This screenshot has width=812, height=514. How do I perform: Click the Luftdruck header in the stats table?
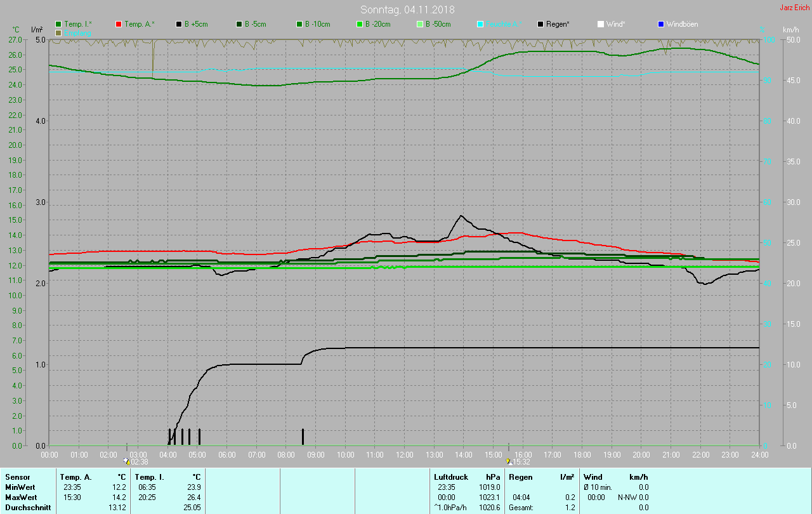click(451, 477)
